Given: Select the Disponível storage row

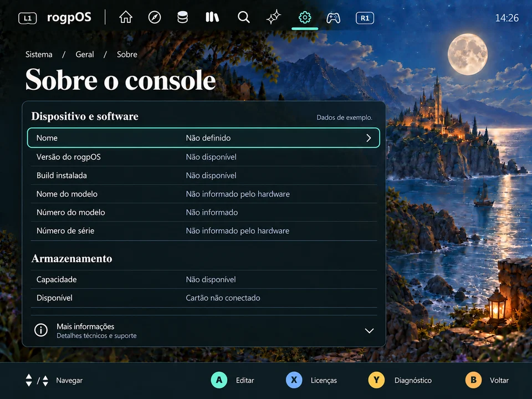Looking at the screenshot, I should click(x=203, y=298).
